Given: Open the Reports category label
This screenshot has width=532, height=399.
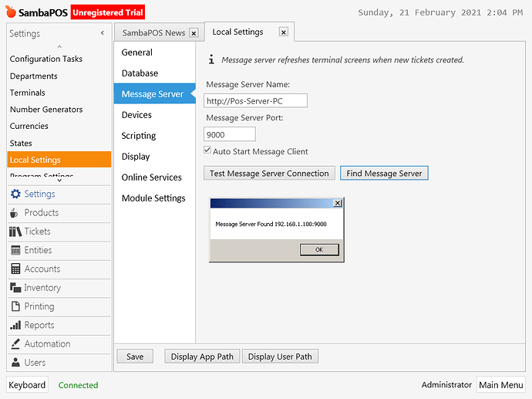Looking at the screenshot, I should 39,326.
